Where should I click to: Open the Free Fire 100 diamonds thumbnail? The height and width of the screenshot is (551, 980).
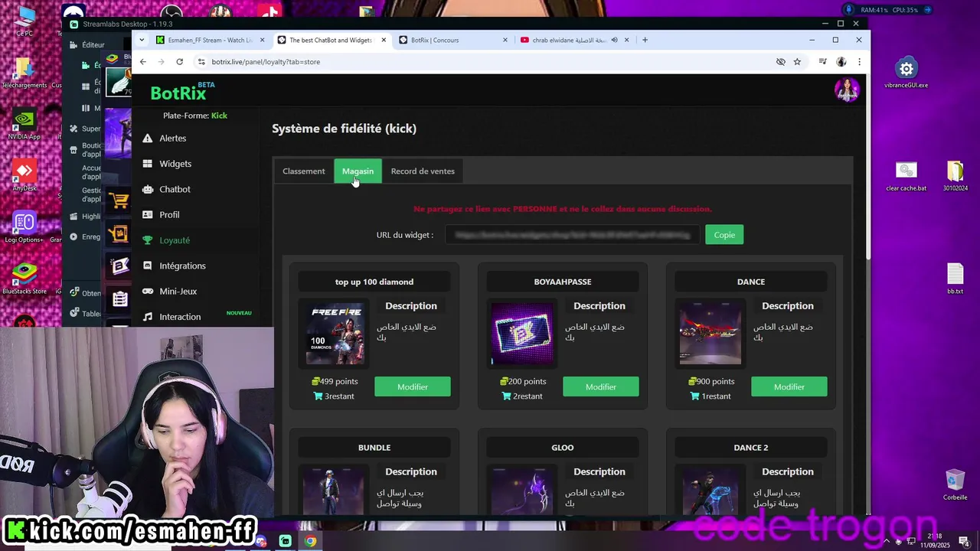(x=336, y=334)
